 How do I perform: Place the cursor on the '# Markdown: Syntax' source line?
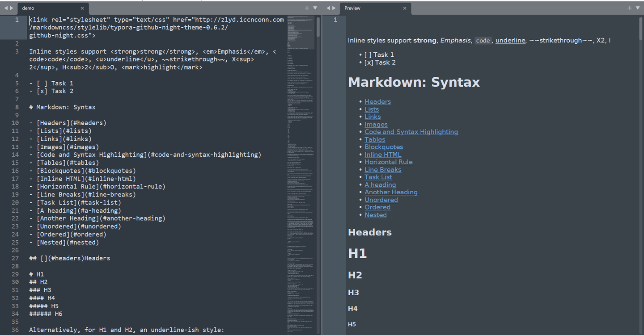[x=62, y=107]
